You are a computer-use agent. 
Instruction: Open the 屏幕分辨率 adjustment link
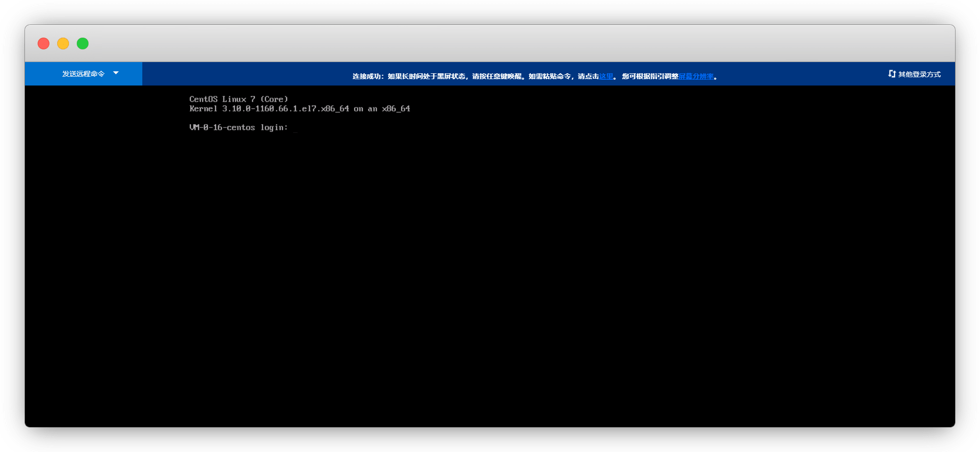[695, 76]
